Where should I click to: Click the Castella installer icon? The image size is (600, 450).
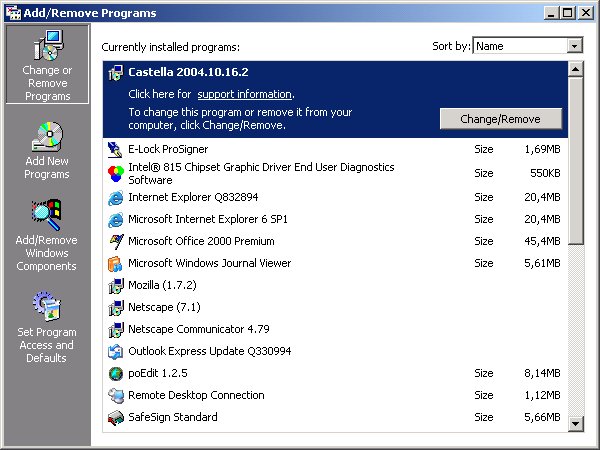(116, 72)
